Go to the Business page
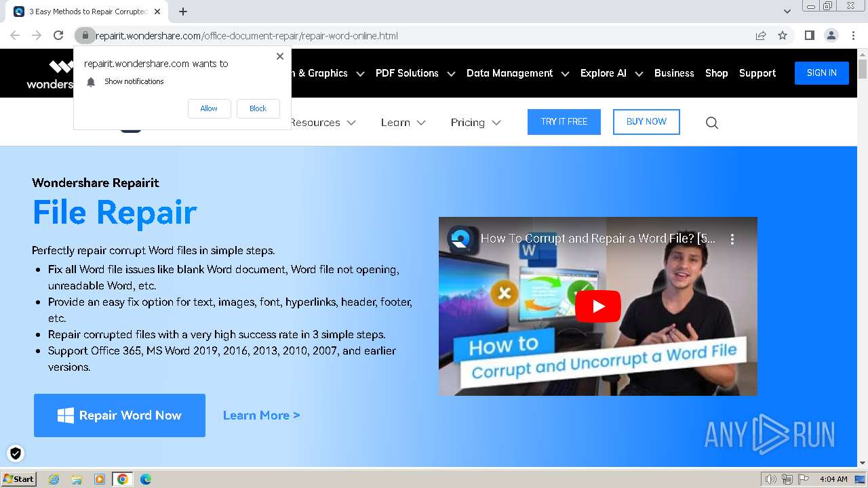868x488 pixels. coord(674,73)
